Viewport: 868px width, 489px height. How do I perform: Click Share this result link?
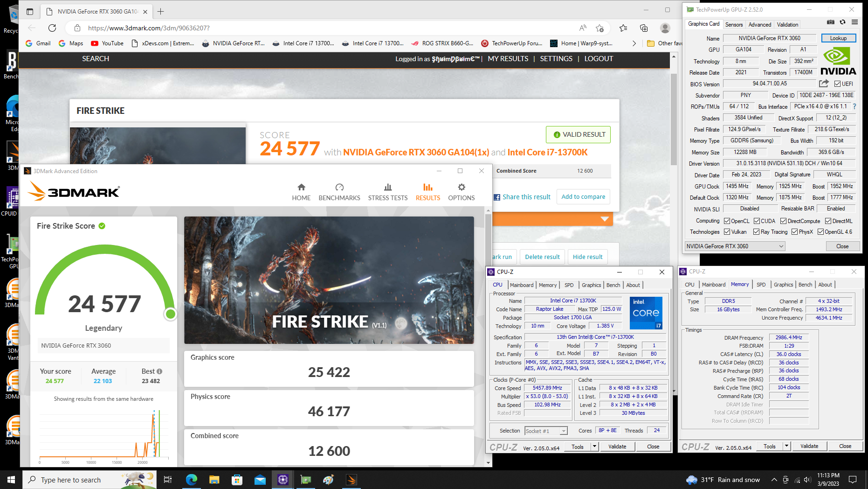coord(522,197)
